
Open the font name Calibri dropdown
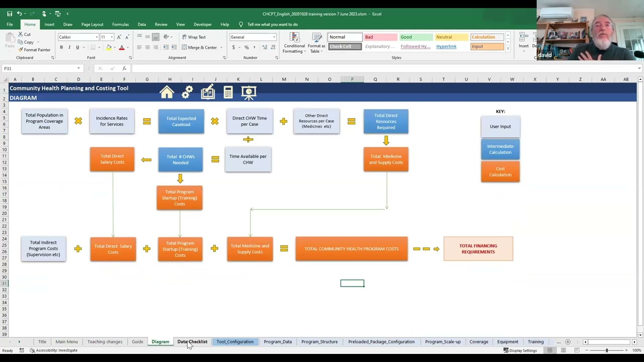(97, 37)
